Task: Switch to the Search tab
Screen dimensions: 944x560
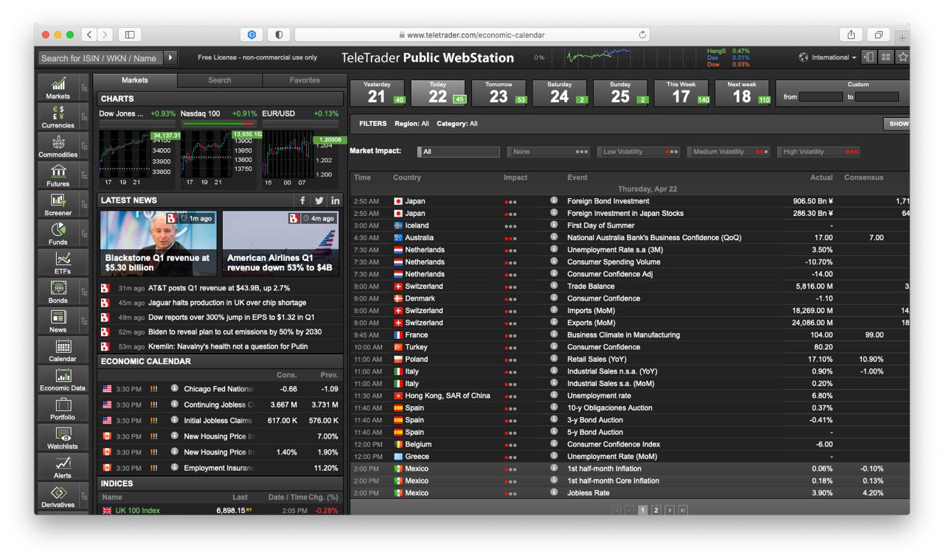Action: tap(220, 80)
